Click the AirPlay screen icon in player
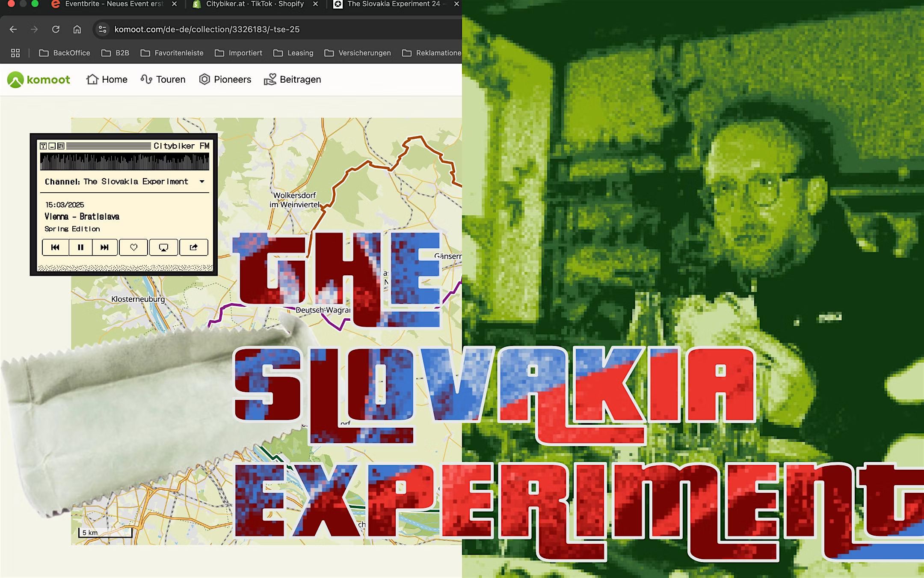This screenshot has width=924, height=578. [163, 247]
